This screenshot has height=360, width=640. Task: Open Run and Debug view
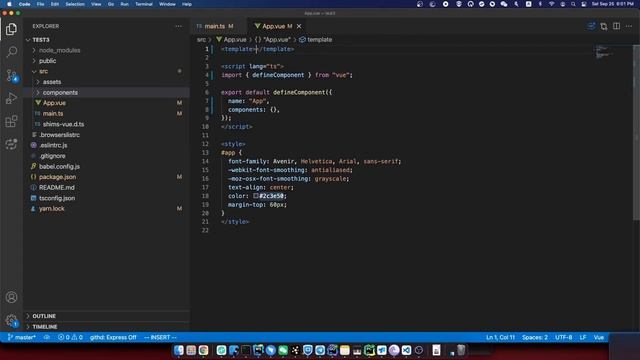[x=11, y=98]
